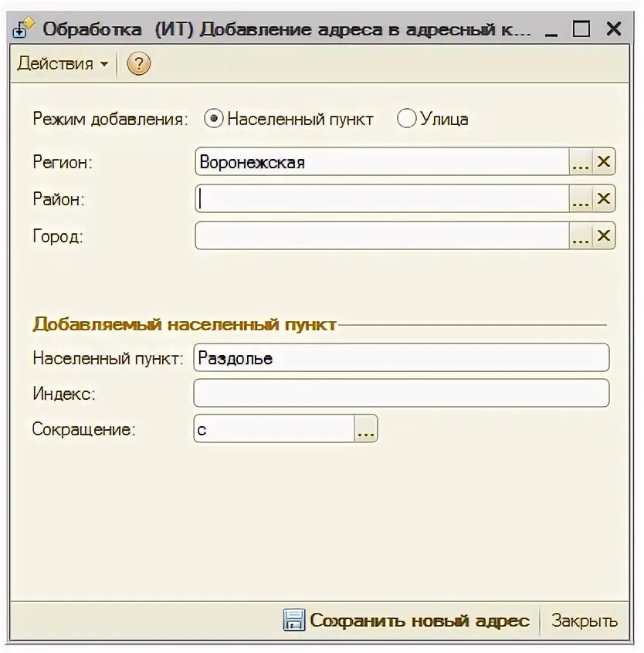
Task: Click the Район text field
Action: coord(382,198)
